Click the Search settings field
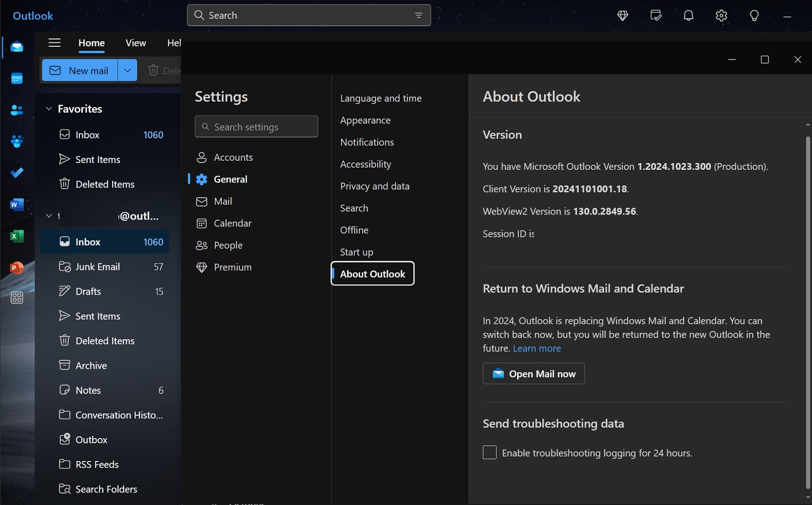The height and width of the screenshot is (505, 812). [257, 126]
